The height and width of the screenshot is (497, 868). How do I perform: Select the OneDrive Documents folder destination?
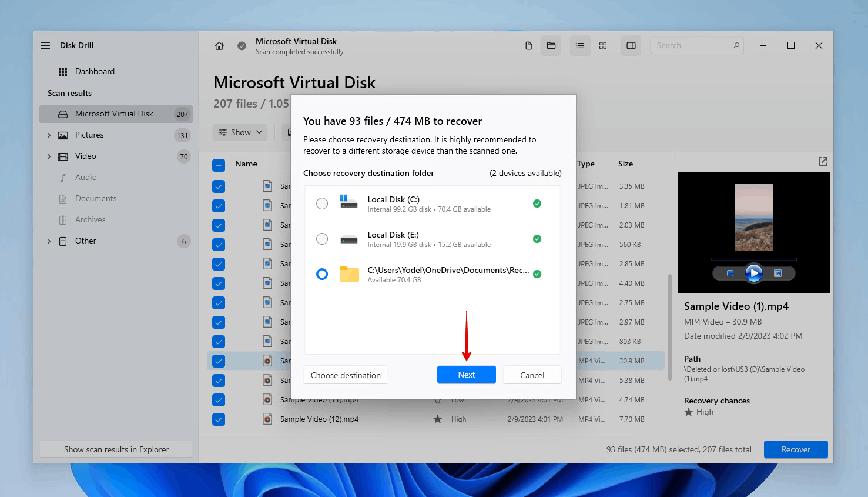point(322,274)
